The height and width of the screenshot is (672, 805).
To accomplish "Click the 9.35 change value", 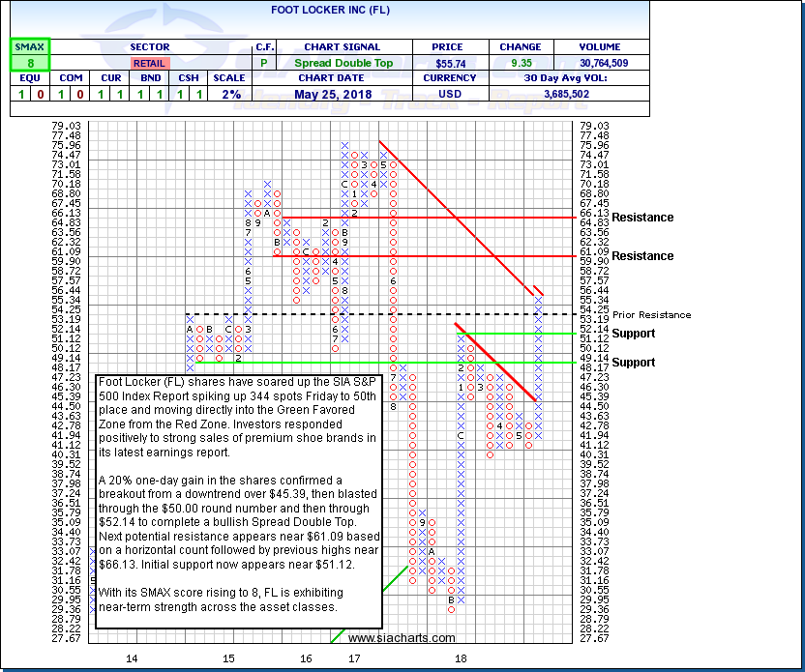I will click(x=519, y=63).
